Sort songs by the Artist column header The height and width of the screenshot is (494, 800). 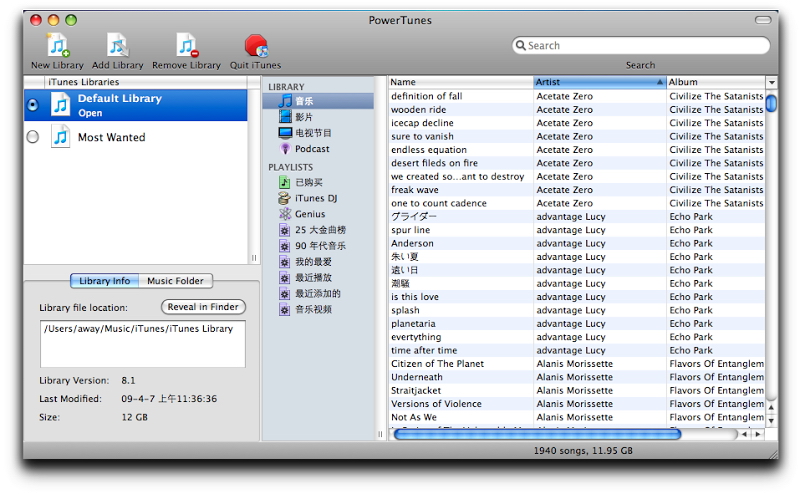pos(598,82)
